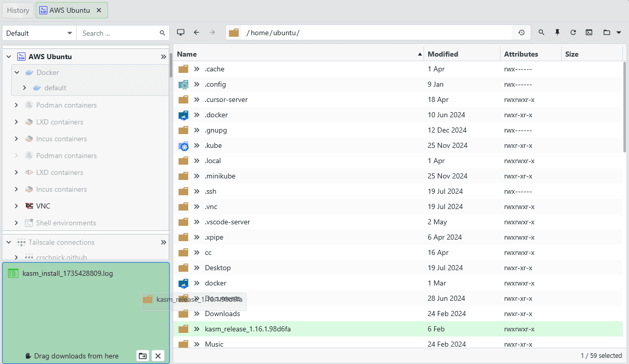The height and width of the screenshot is (364, 629).
Task: Open terminal in current directory
Action: tap(589, 33)
